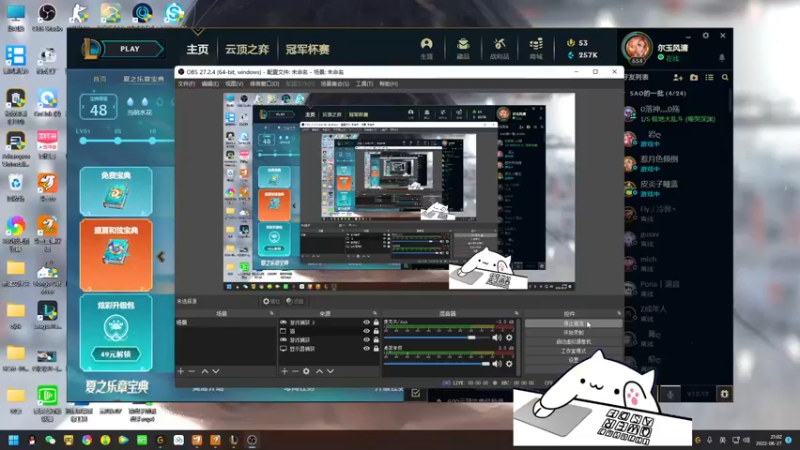
Task: Open 生涯 profile icon in League client
Action: (x=427, y=49)
